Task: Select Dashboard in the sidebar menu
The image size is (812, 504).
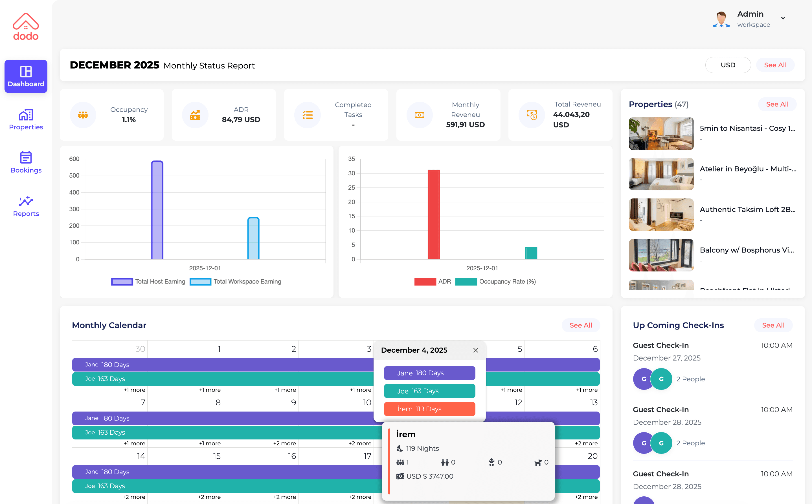Action: tap(26, 76)
